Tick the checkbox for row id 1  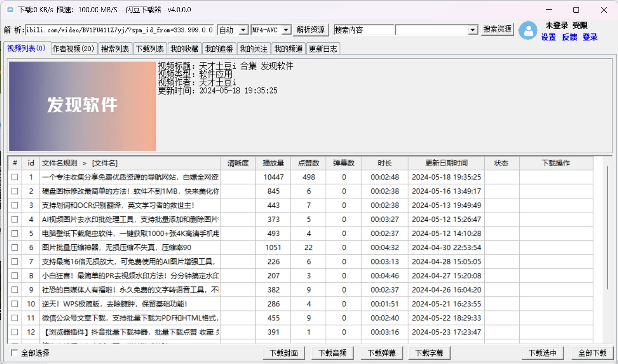click(x=15, y=177)
